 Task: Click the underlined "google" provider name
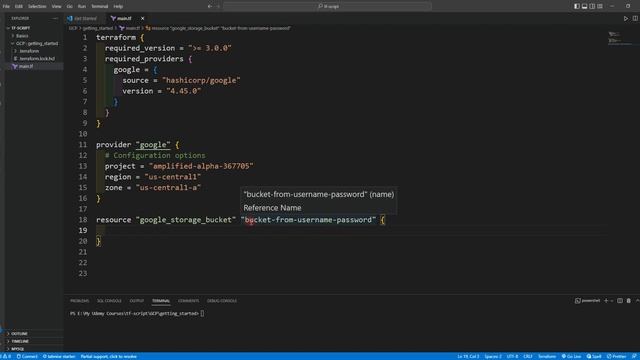coord(153,144)
